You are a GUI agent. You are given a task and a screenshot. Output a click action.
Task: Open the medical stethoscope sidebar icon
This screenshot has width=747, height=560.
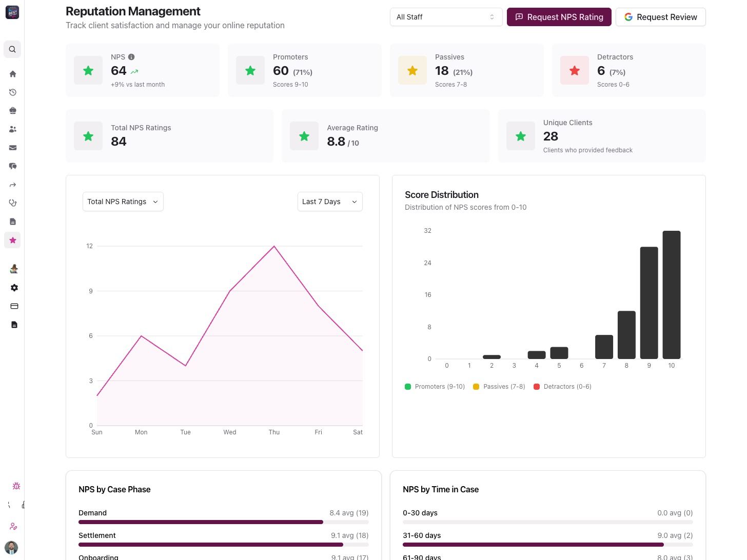click(12, 203)
